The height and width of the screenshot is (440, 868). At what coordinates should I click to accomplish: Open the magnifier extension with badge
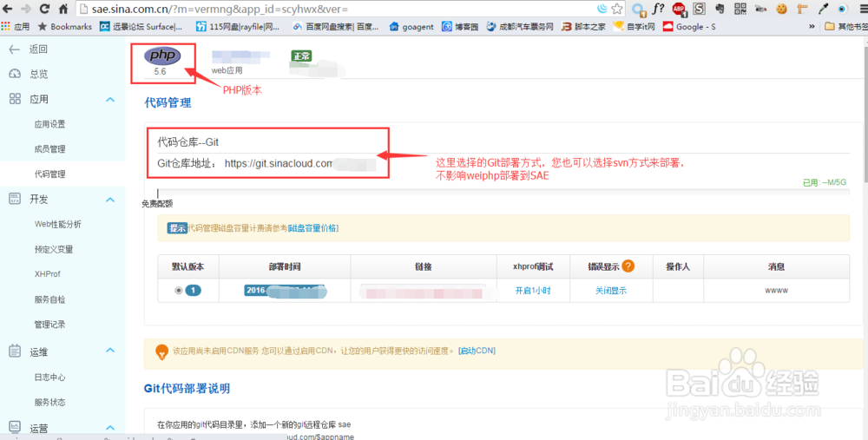tap(639, 10)
